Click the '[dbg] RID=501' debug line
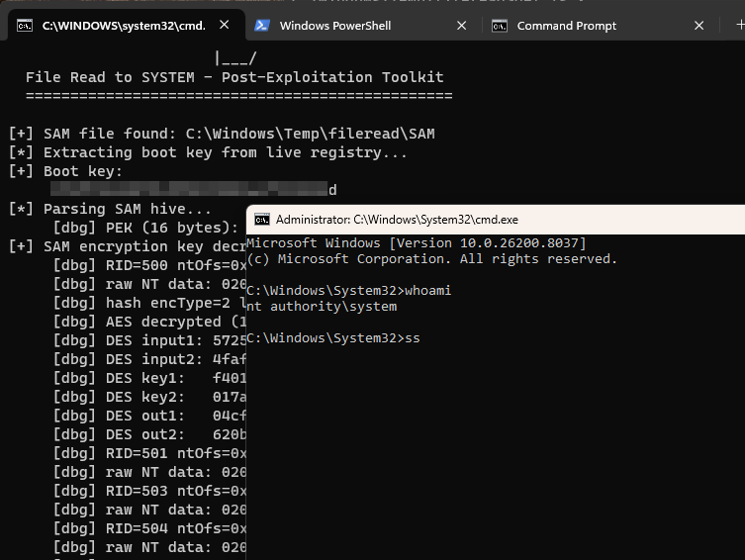Image resolution: width=745 pixels, height=560 pixels. point(149,453)
